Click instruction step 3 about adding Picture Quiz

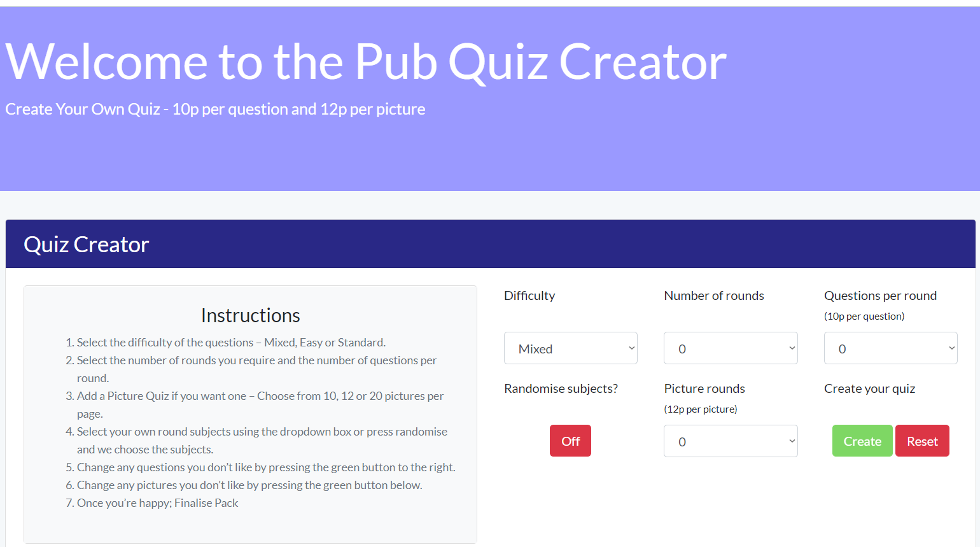click(260, 396)
